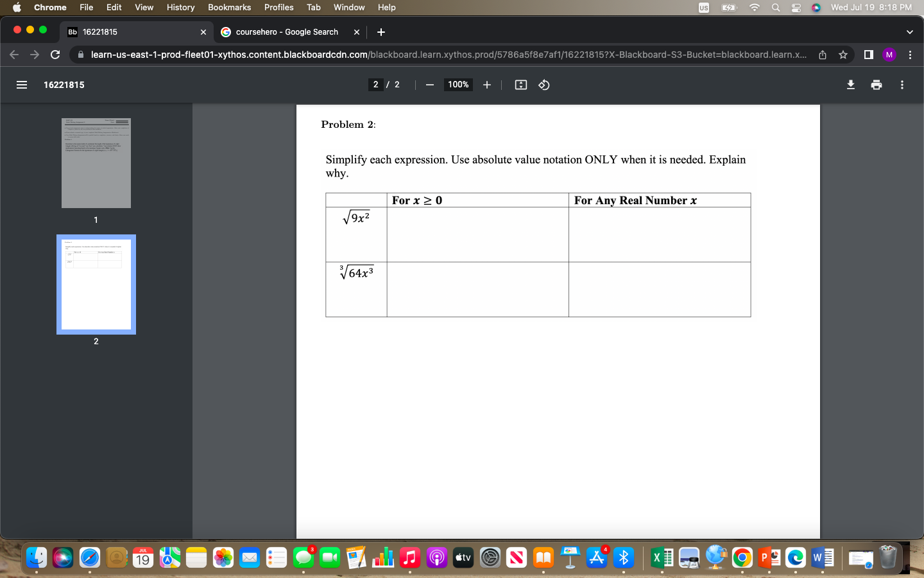Bookmark the current page with the star
This screenshot has height=578, width=924.
click(843, 55)
